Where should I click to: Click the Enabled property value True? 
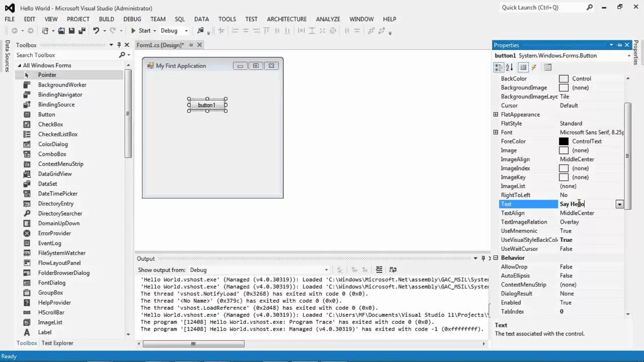(x=566, y=303)
